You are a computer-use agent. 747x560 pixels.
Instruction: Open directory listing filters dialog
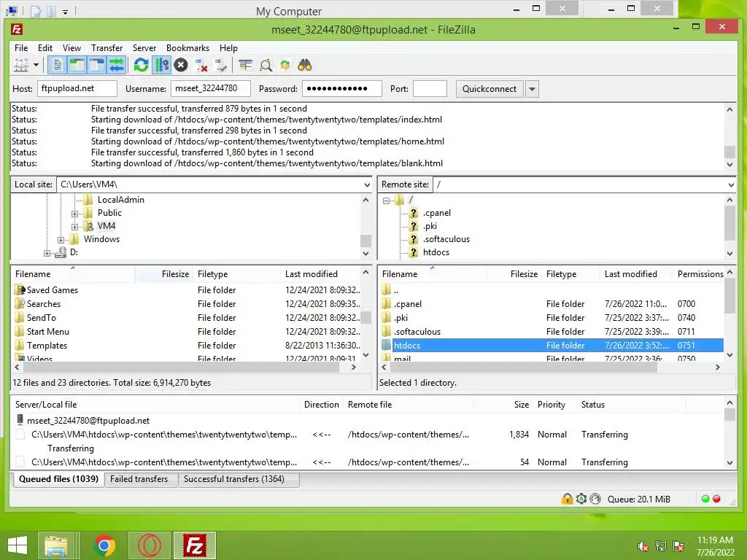pyautogui.click(x=246, y=65)
